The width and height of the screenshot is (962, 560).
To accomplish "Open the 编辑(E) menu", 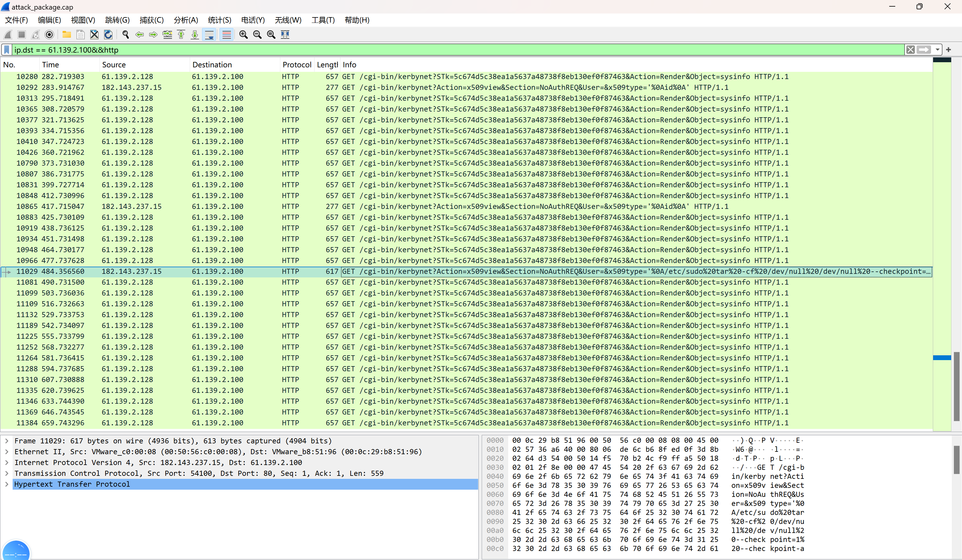I will click(x=49, y=20).
